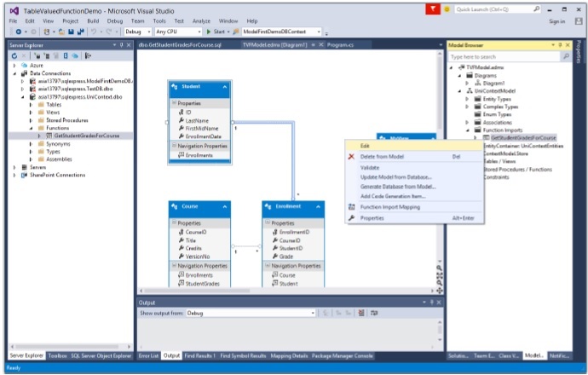
Task: Open the Package Manager Console tab
Action: click(x=342, y=355)
